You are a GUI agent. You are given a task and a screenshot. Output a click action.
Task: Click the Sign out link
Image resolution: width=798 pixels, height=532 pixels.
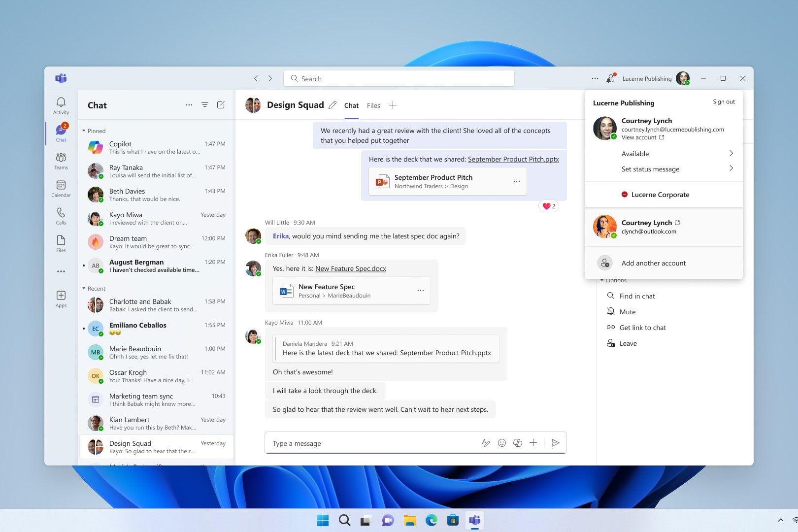[724, 102]
